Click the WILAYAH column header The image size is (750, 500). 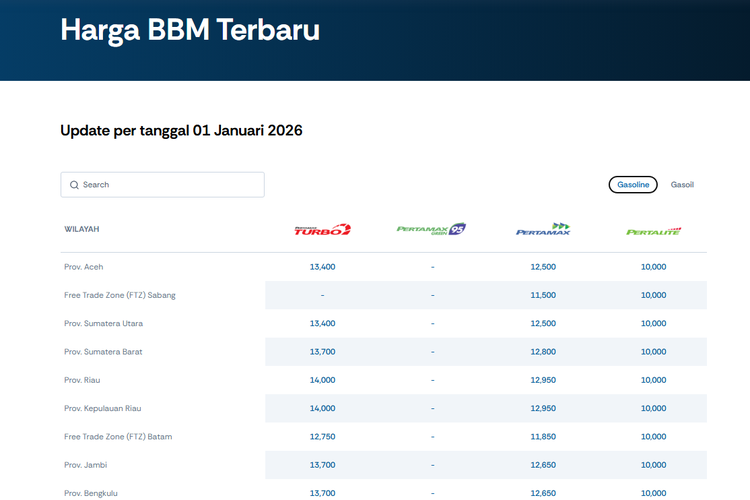[x=82, y=229]
